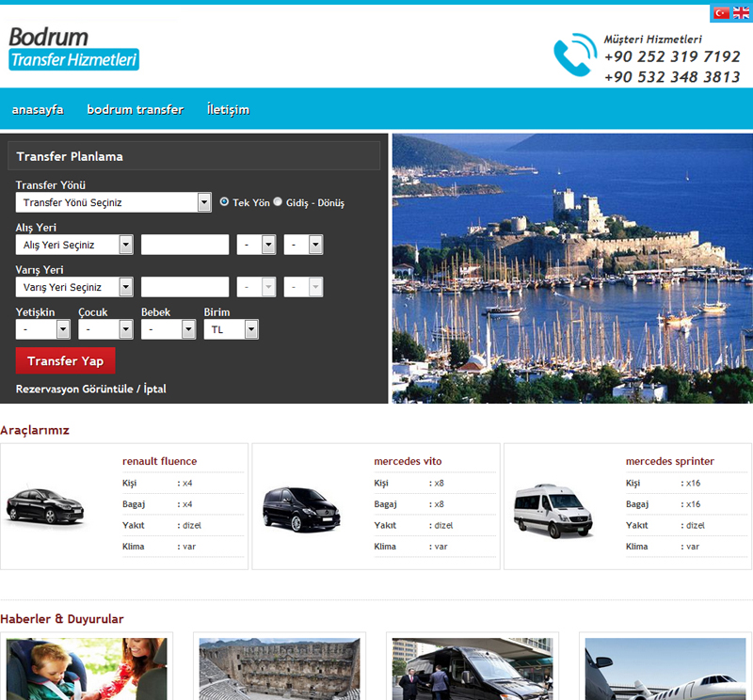The height and width of the screenshot is (700, 753).
Task: Click the Bodrum castle marina photo
Action: pyautogui.click(x=572, y=268)
